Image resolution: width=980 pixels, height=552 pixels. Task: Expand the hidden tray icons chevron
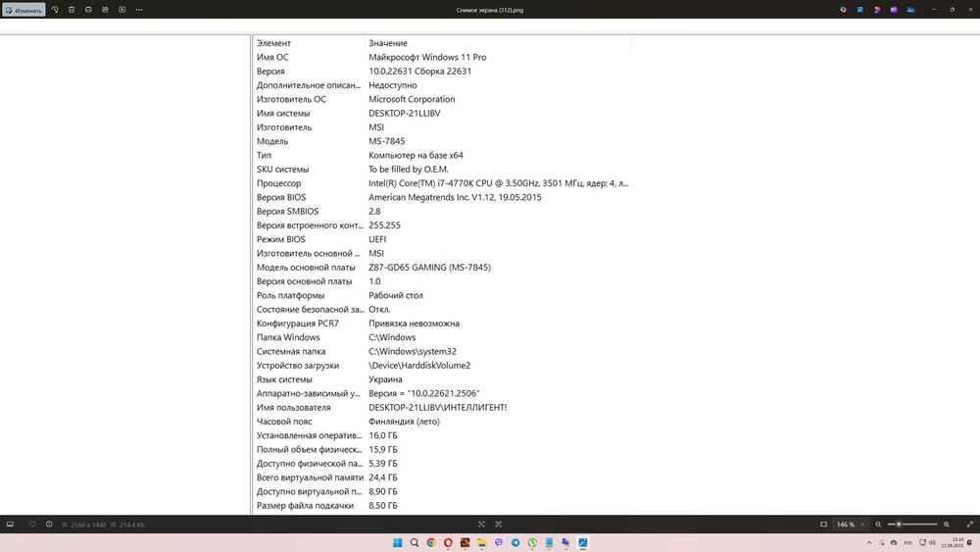tap(869, 542)
